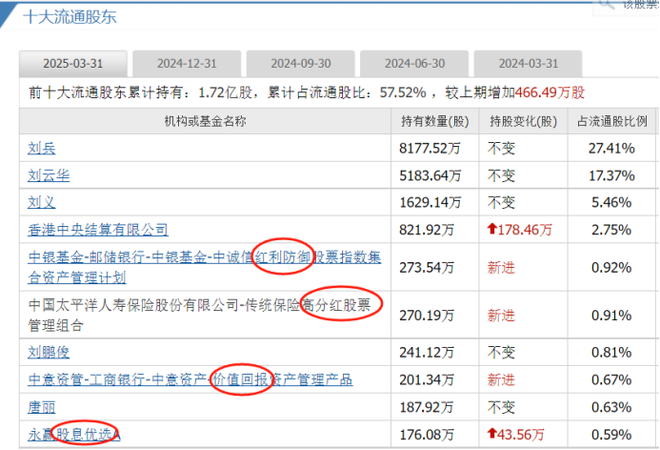Click the 270.19万 holding value
The image size is (660, 450).
point(426,315)
